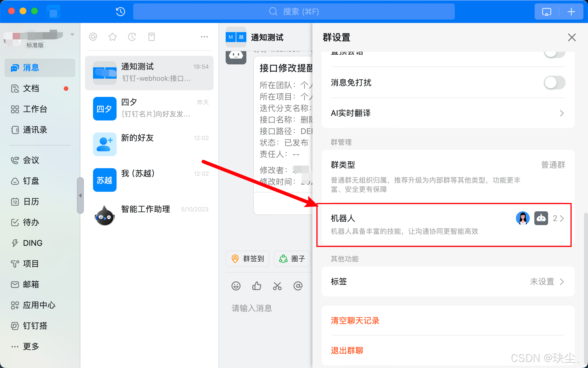
Task: Click the 通知测试 chat header title
Action: (x=267, y=37)
